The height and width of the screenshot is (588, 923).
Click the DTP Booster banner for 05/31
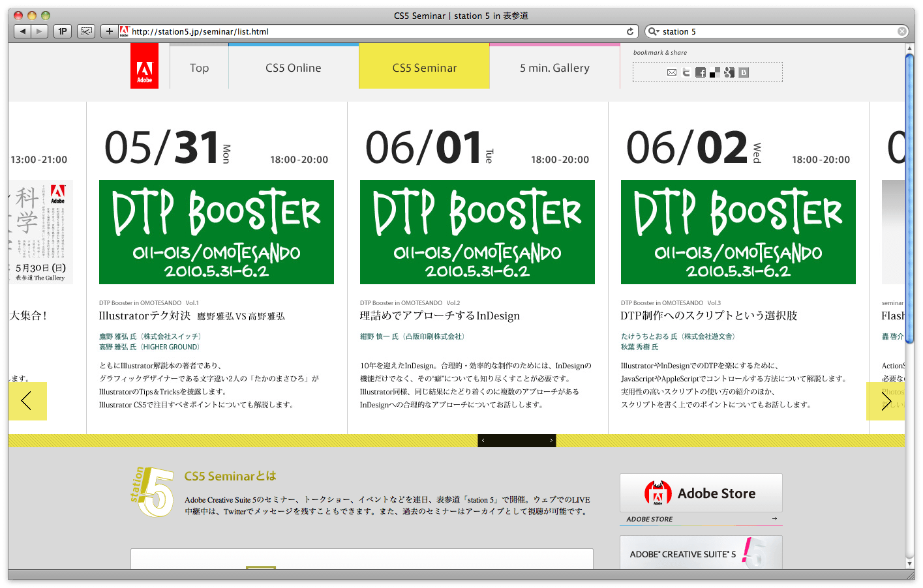click(x=217, y=232)
